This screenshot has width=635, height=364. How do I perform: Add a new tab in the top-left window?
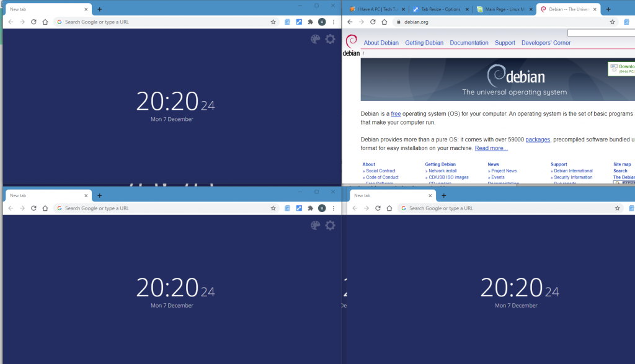[x=100, y=9]
